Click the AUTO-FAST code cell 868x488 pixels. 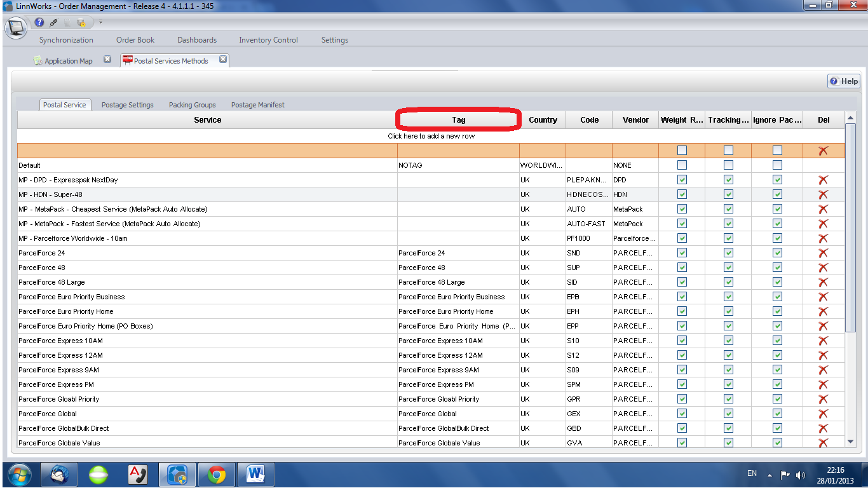(x=589, y=224)
